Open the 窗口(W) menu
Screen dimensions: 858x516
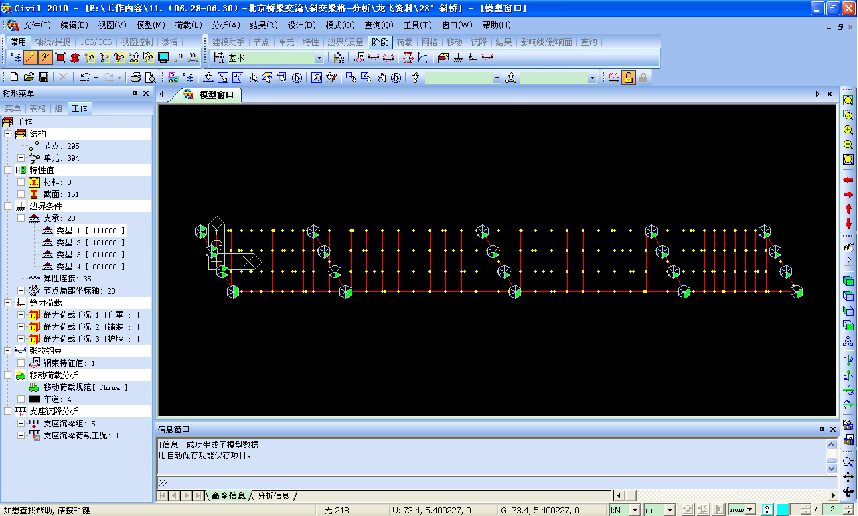[457, 25]
